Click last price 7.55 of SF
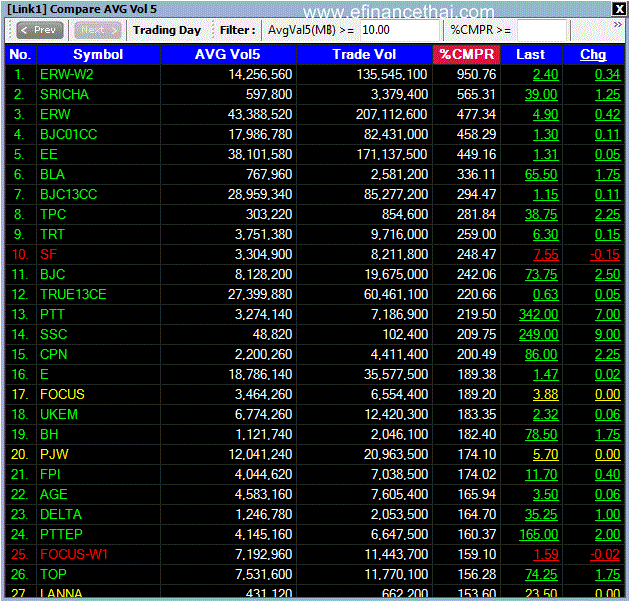630x602 pixels. tap(545, 255)
